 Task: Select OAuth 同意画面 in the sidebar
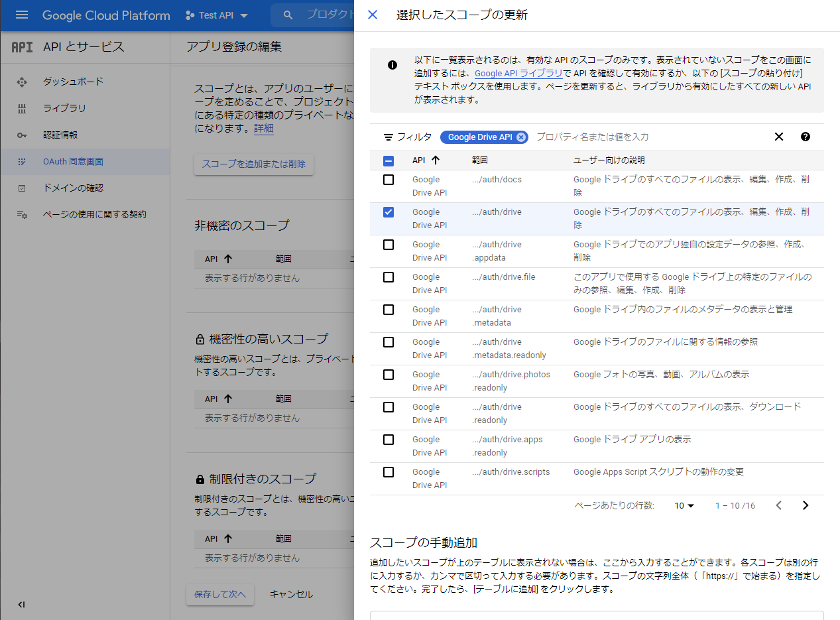point(85,161)
